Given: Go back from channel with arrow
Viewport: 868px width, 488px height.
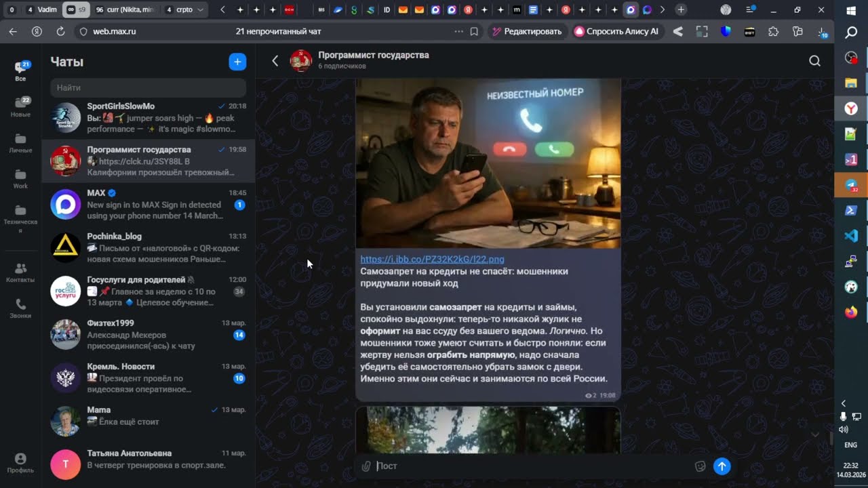Looking at the screenshot, I should point(275,61).
